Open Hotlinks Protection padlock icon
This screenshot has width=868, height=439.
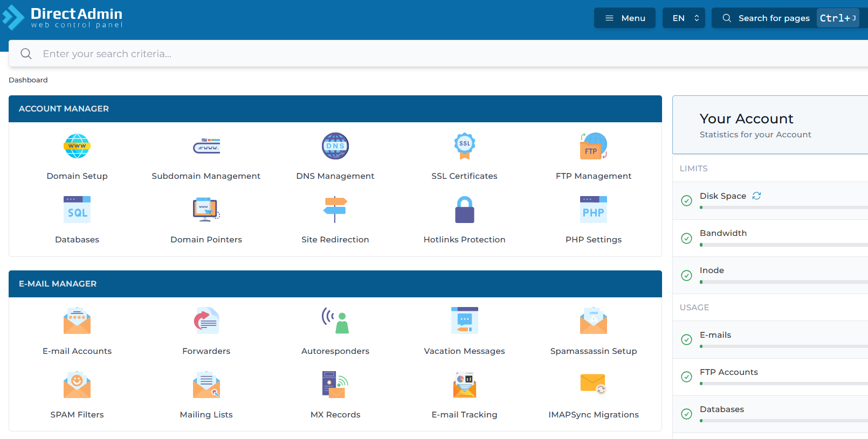(464, 210)
